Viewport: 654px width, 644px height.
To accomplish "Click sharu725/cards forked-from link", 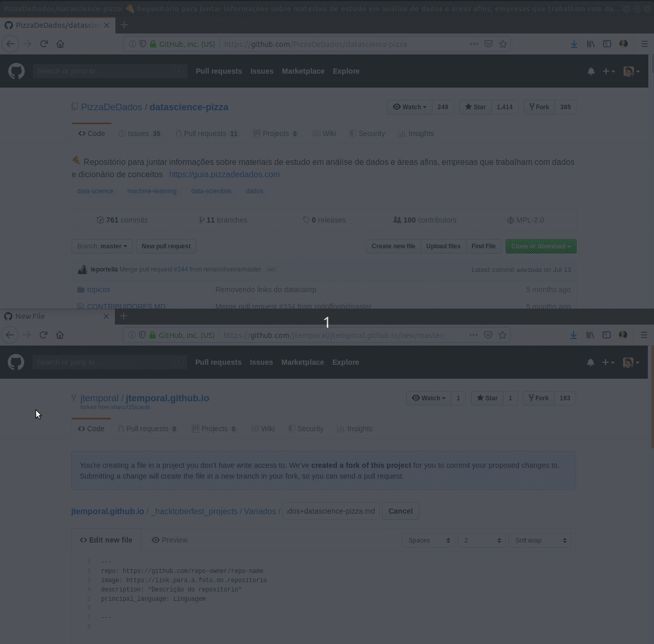I will [130, 407].
